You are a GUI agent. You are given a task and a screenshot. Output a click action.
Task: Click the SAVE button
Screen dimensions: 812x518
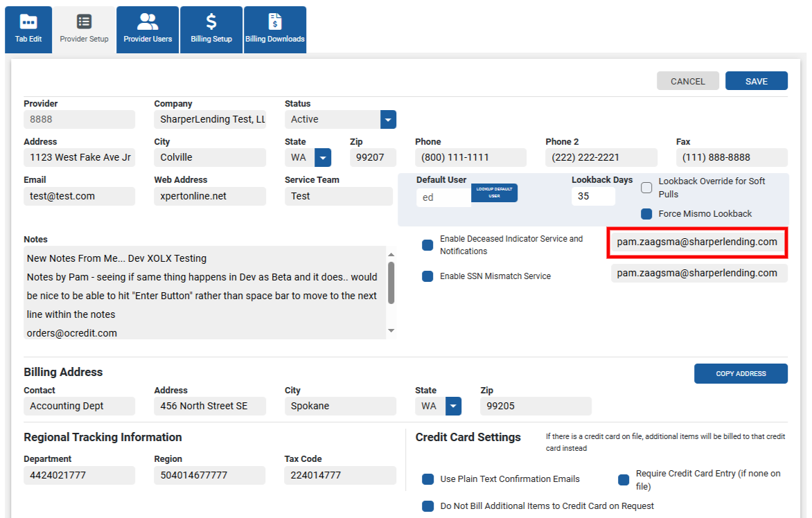[756, 81]
